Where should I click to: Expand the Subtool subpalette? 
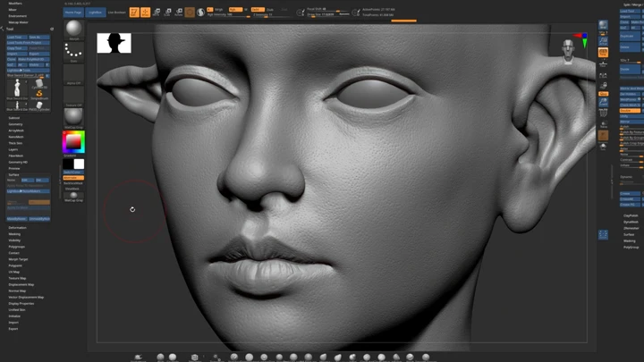pos(14,118)
